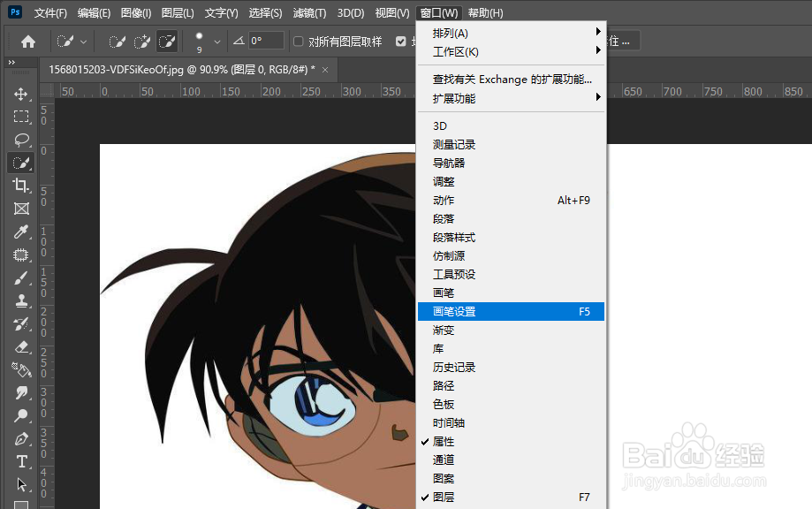Open the 选择(S) menu
Screen dimensions: 812x509
coord(265,13)
